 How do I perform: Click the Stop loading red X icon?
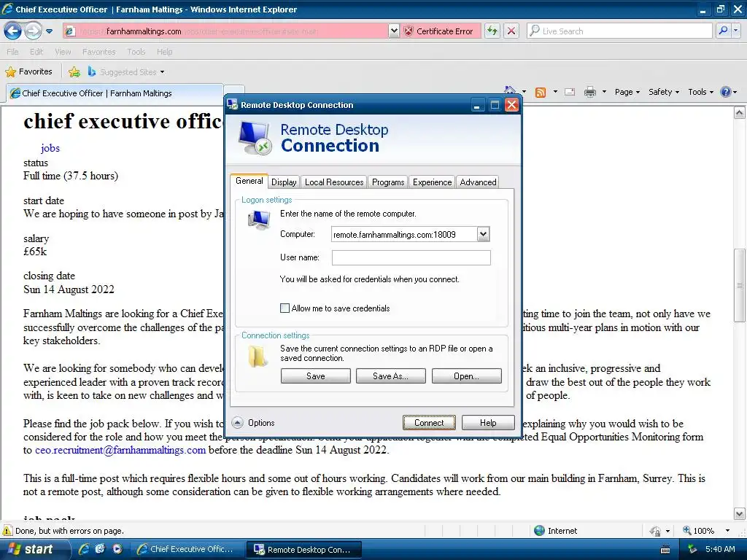click(511, 31)
